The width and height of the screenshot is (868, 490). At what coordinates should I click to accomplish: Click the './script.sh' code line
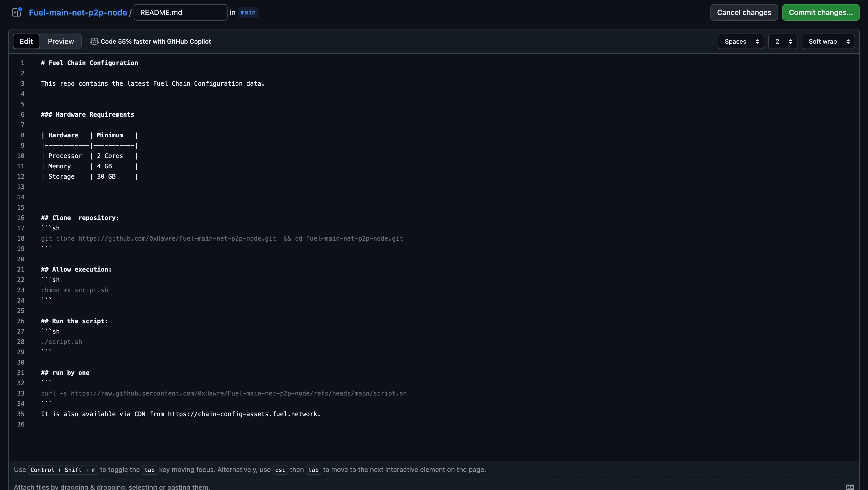(x=61, y=342)
